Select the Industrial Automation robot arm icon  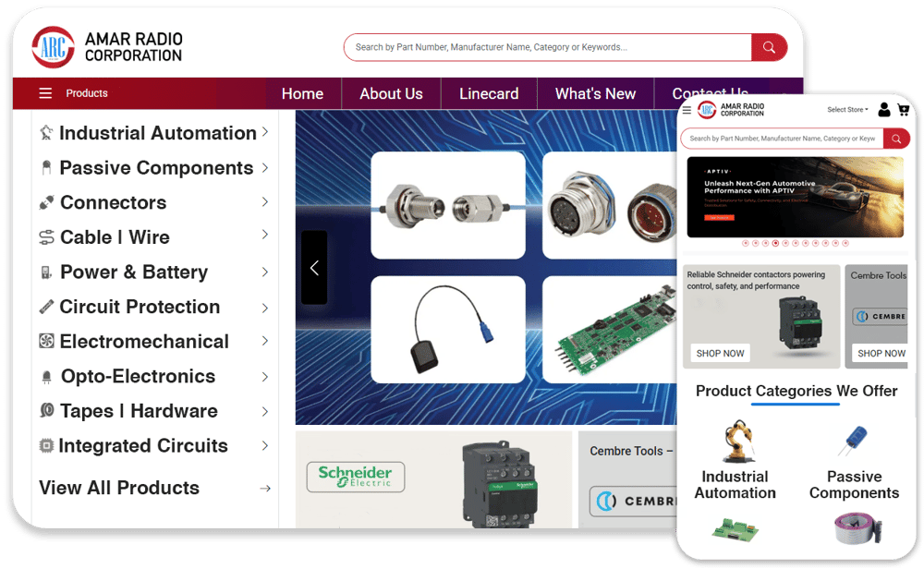[x=736, y=442]
